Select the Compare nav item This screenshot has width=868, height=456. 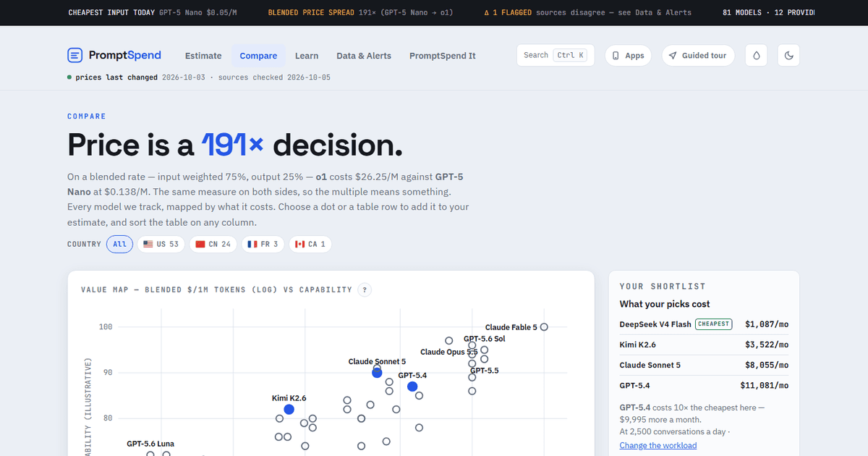coord(258,56)
